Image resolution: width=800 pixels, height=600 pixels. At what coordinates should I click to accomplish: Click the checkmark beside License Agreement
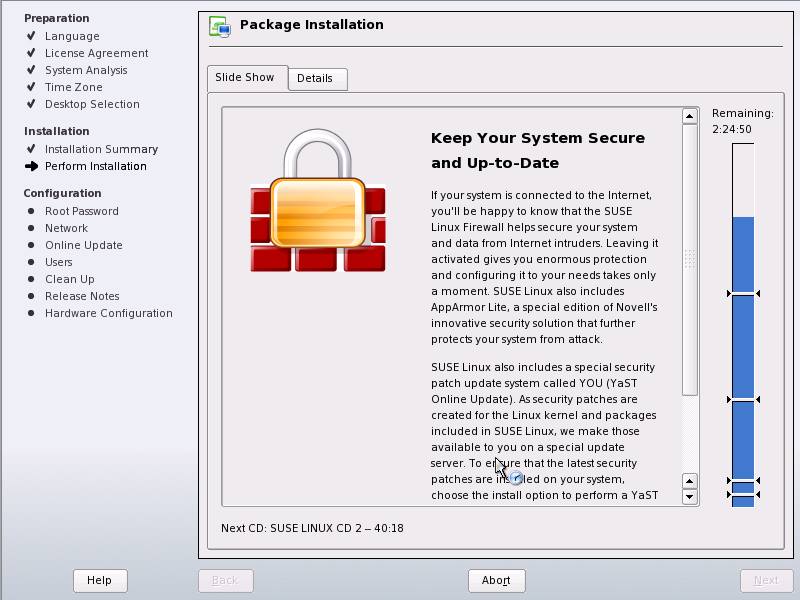[31, 53]
